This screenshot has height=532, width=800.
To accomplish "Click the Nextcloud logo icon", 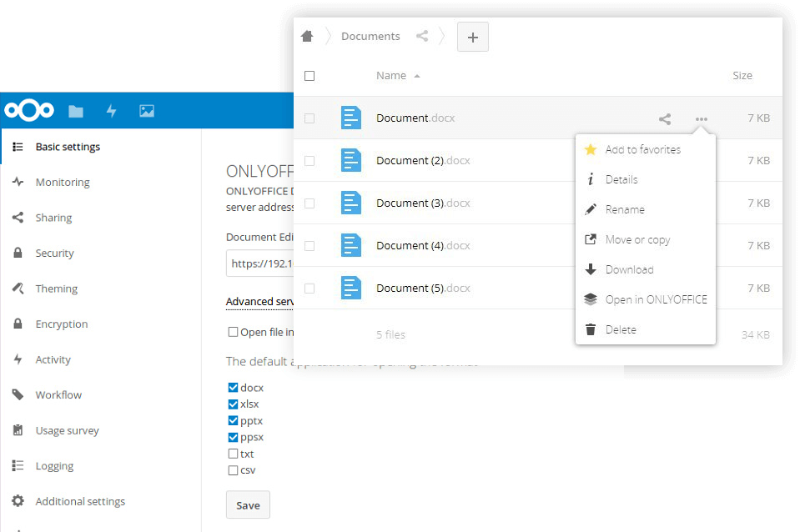I will click(29, 111).
